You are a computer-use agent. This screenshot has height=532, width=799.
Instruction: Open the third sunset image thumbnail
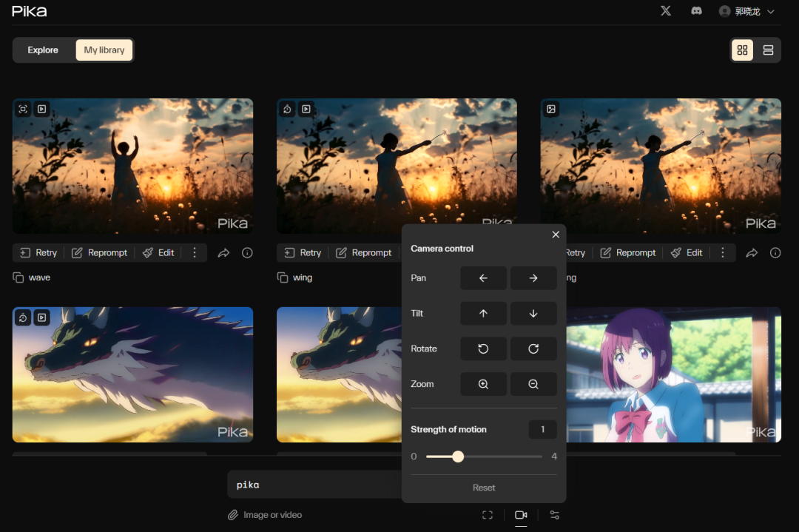661,166
